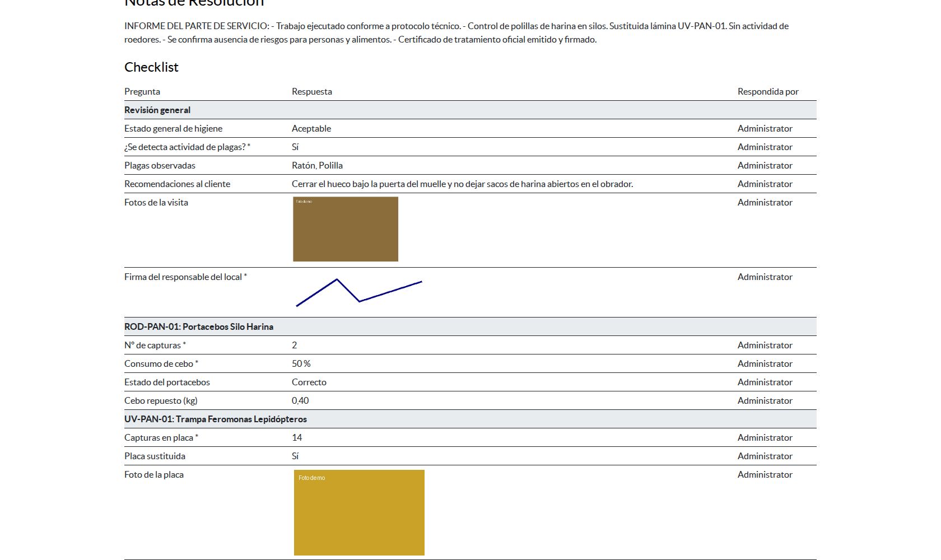Click the value 2 for Nº de capturas
This screenshot has height=560, width=941.
click(295, 345)
